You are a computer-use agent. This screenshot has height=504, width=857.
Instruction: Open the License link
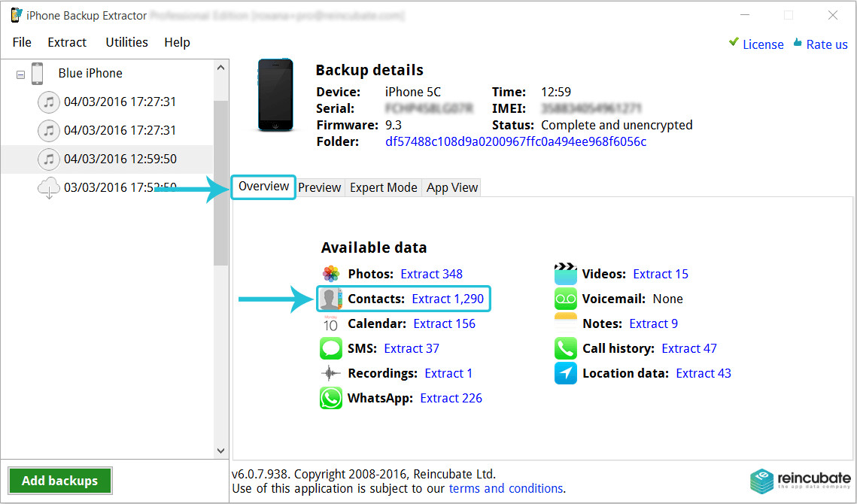coord(763,44)
